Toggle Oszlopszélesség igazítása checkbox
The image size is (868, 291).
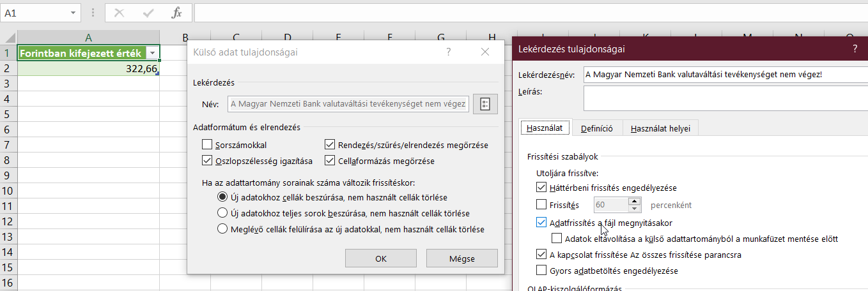206,160
